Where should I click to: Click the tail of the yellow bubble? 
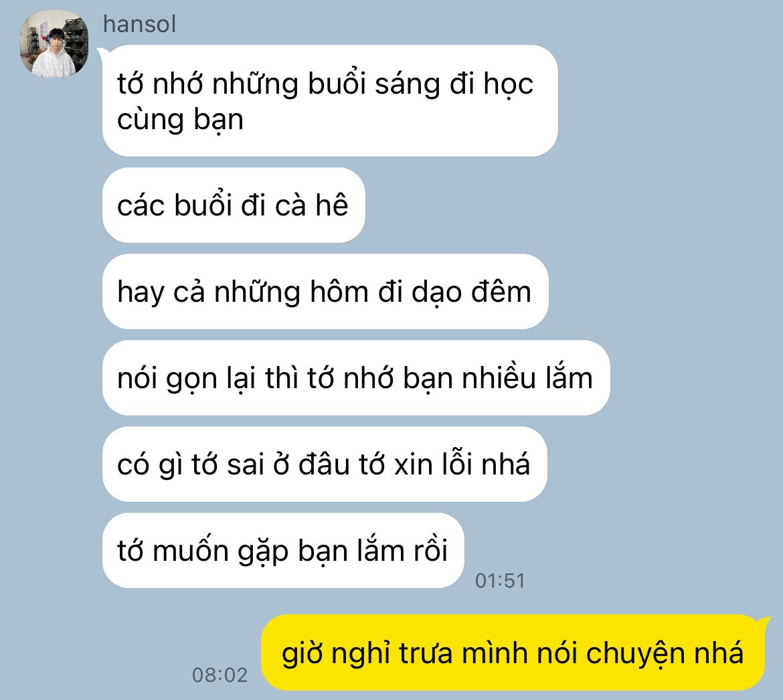(764, 622)
